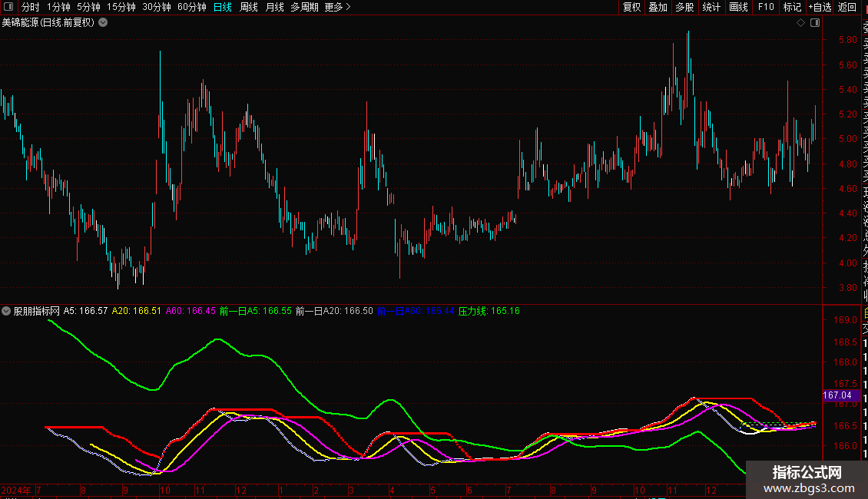Expand the 更多 periods menu
Screen dimensions: 868x499
pos(338,7)
